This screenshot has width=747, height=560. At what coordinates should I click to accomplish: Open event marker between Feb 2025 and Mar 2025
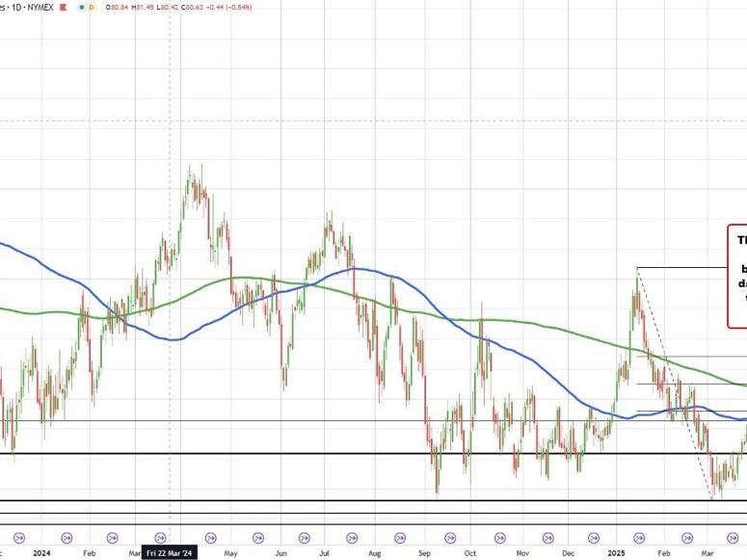(x=687, y=538)
